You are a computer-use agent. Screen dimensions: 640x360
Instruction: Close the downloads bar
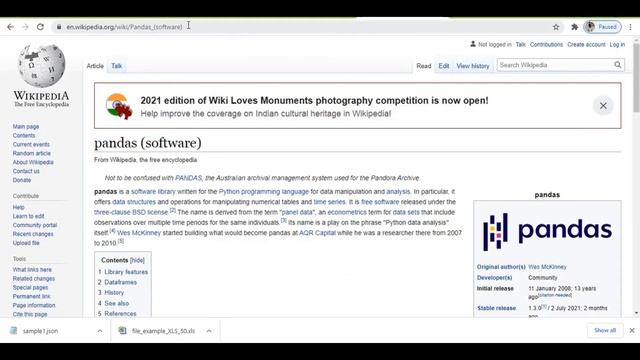point(632,330)
